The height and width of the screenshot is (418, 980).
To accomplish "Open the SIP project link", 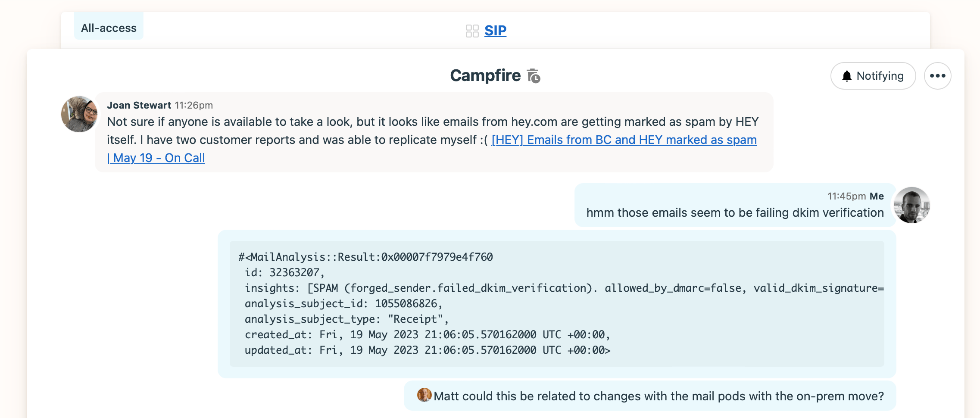I will click(495, 31).
